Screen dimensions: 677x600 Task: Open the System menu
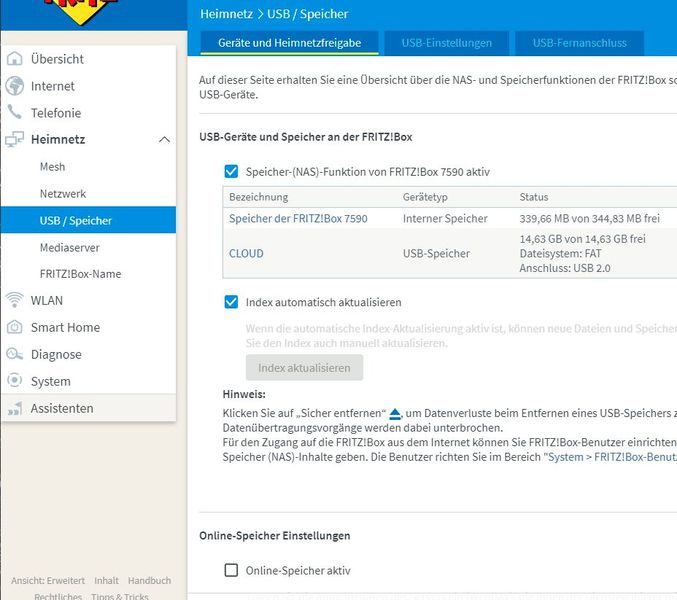(51, 381)
